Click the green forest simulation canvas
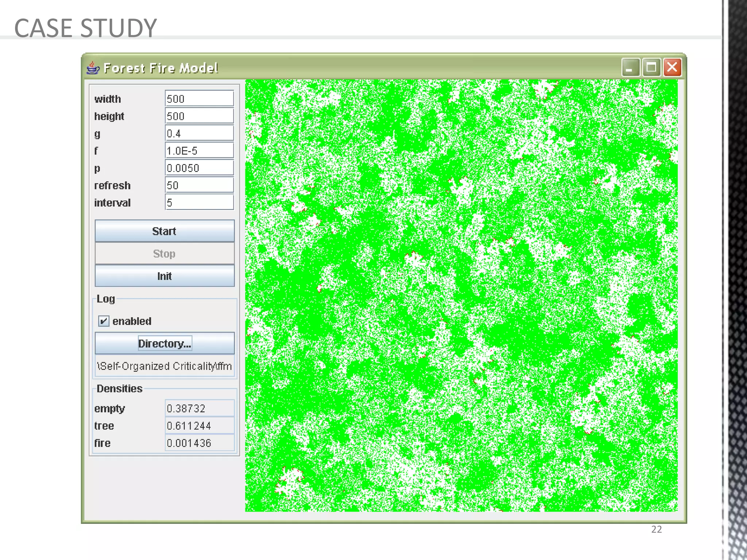The height and width of the screenshot is (560, 747). coord(461,295)
